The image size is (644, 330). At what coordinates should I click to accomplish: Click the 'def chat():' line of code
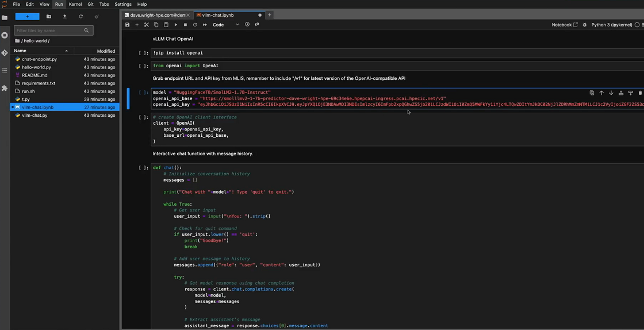167,167
